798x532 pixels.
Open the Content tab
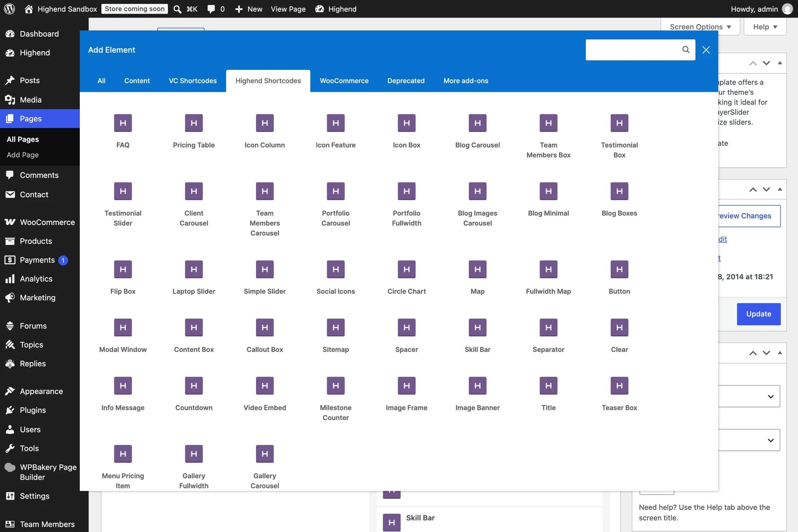[x=137, y=81]
